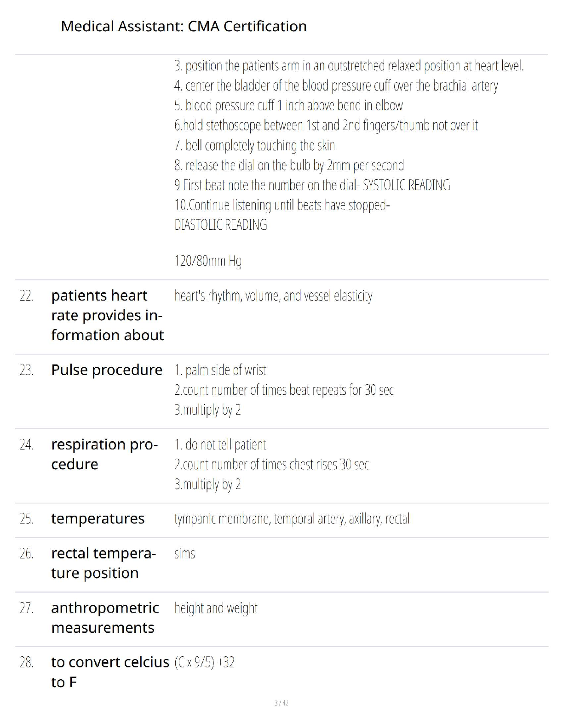Select the '(C x 9/5) +32' formula
563x728 pixels.
click(204, 663)
